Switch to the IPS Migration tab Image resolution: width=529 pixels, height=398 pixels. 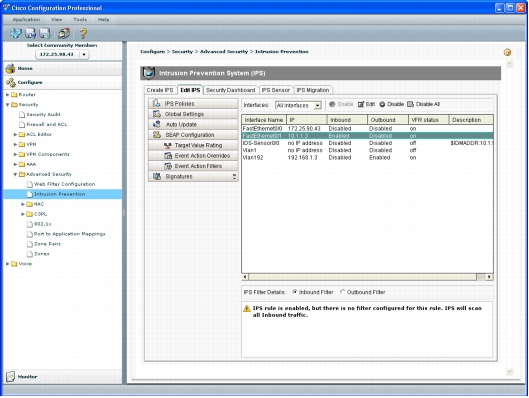tap(313, 90)
